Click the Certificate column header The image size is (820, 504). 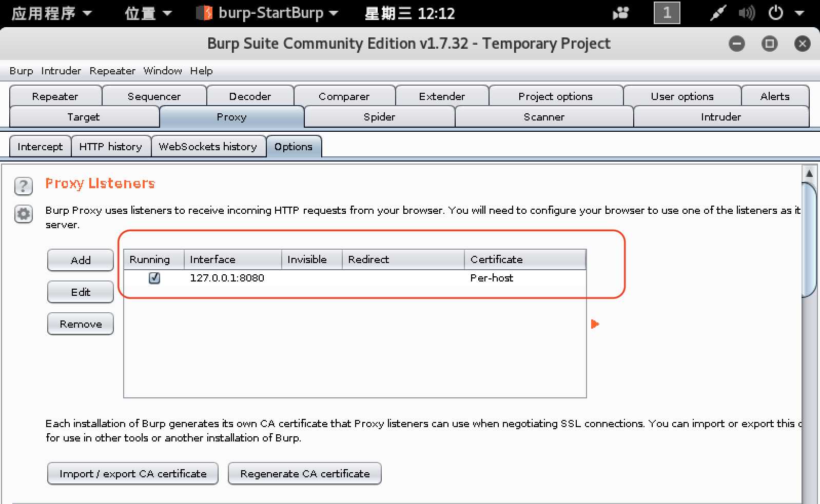[525, 259]
